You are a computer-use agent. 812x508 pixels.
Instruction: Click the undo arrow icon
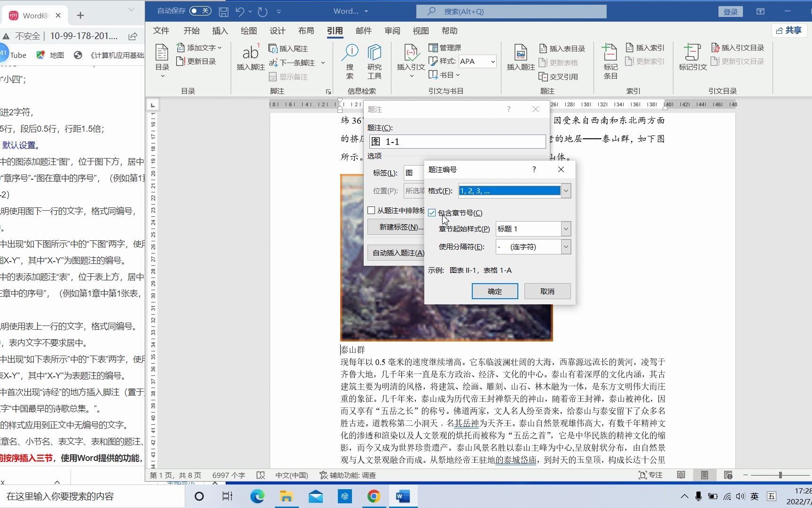click(x=240, y=11)
